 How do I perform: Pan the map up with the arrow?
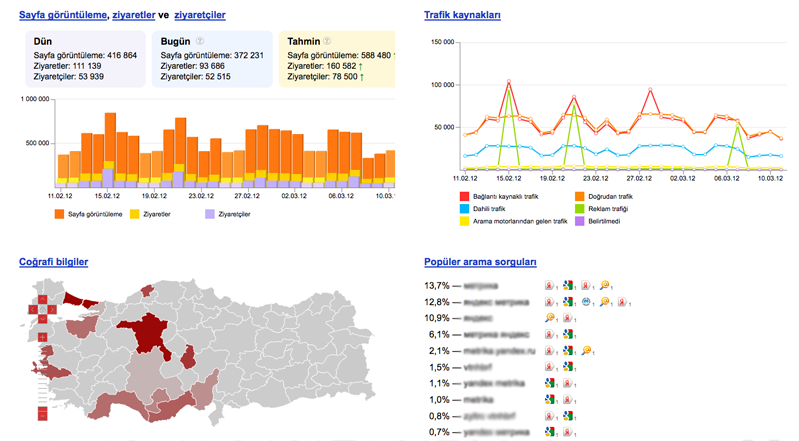[42, 299]
